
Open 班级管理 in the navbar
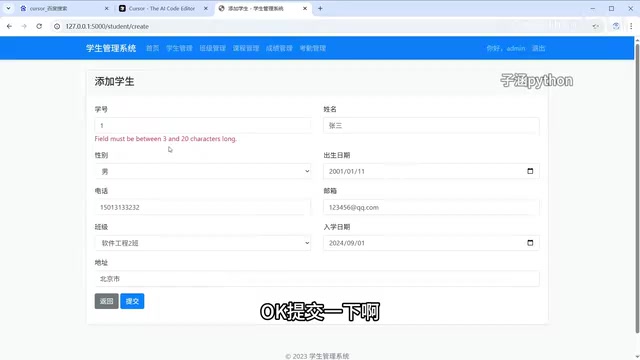pyautogui.click(x=213, y=48)
